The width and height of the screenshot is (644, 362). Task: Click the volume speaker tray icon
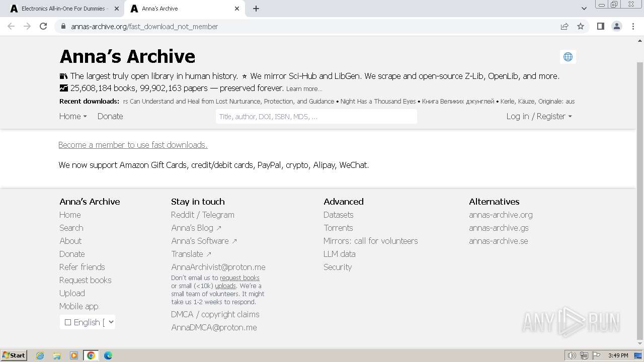point(572,355)
